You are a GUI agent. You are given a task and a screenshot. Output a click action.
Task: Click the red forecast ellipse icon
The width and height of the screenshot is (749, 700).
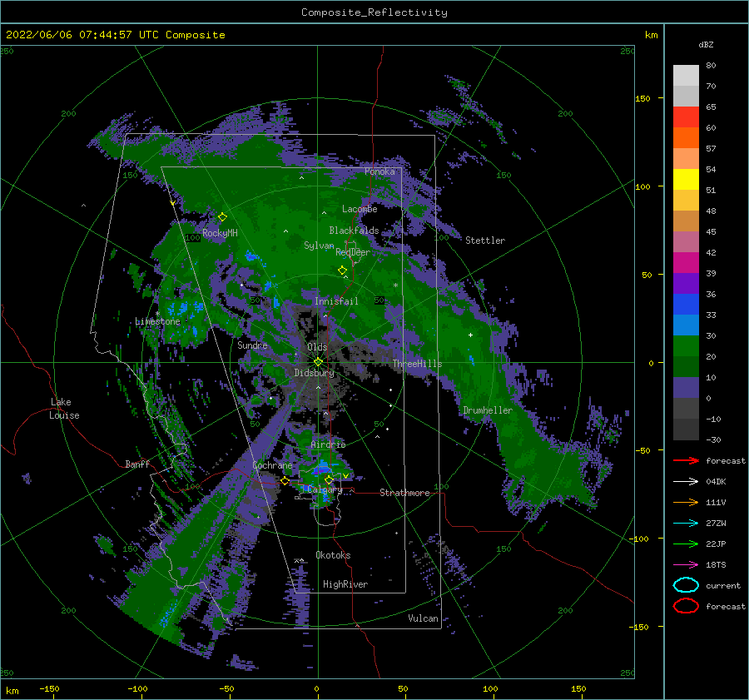[x=686, y=606]
